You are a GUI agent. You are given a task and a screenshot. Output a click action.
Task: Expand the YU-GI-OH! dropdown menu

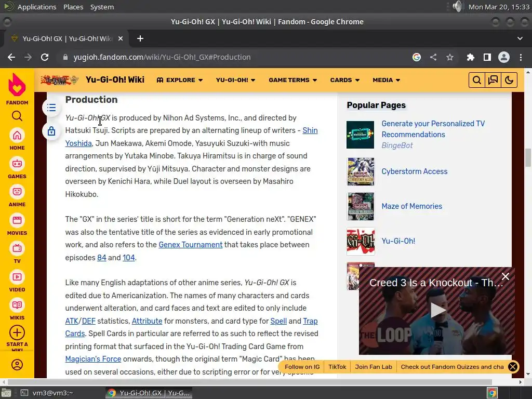click(235, 80)
